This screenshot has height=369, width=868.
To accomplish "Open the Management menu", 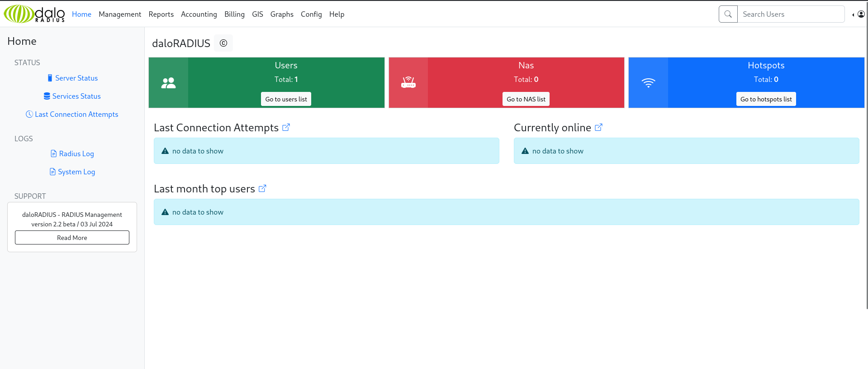I will point(120,14).
